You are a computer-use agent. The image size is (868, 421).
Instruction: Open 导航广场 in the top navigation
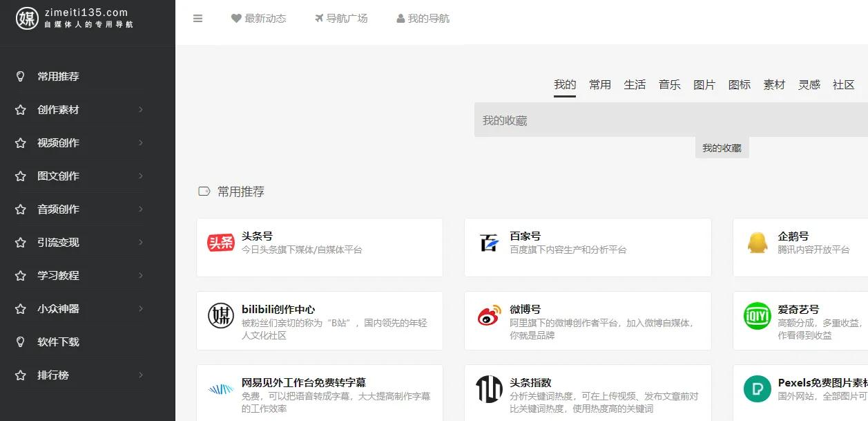pyautogui.click(x=347, y=19)
